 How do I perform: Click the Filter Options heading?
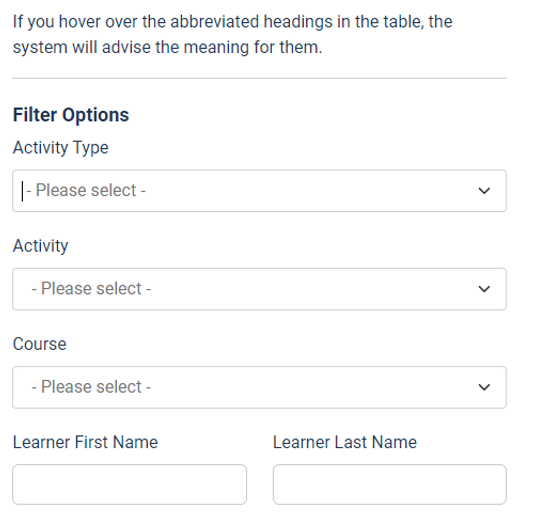click(71, 115)
